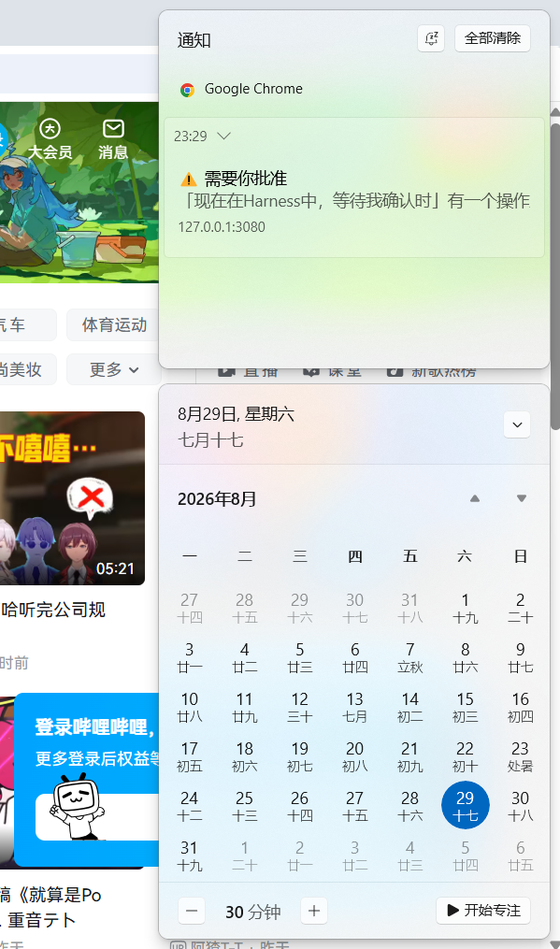This screenshot has width=560, height=949.
Task: Select August 22 初十 in calendar
Action: 465,756
